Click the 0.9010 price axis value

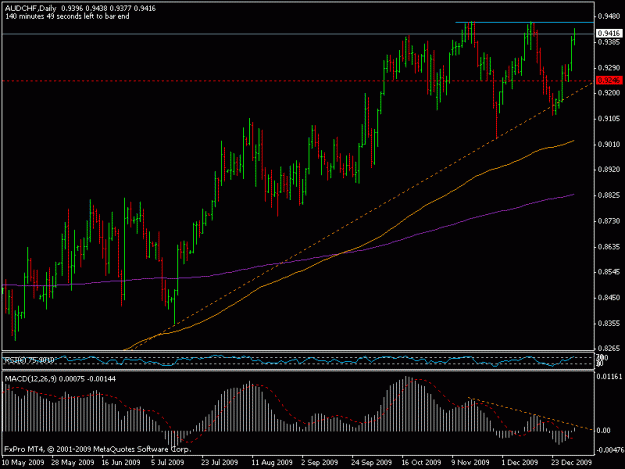[x=609, y=144]
